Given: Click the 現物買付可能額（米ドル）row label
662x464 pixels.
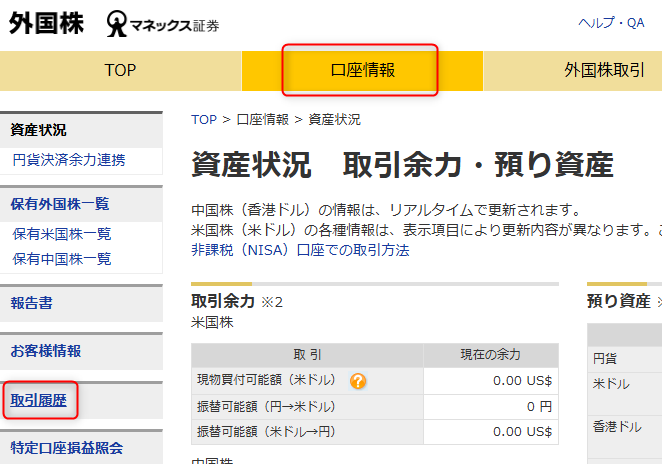Looking at the screenshot, I should click(x=266, y=380).
